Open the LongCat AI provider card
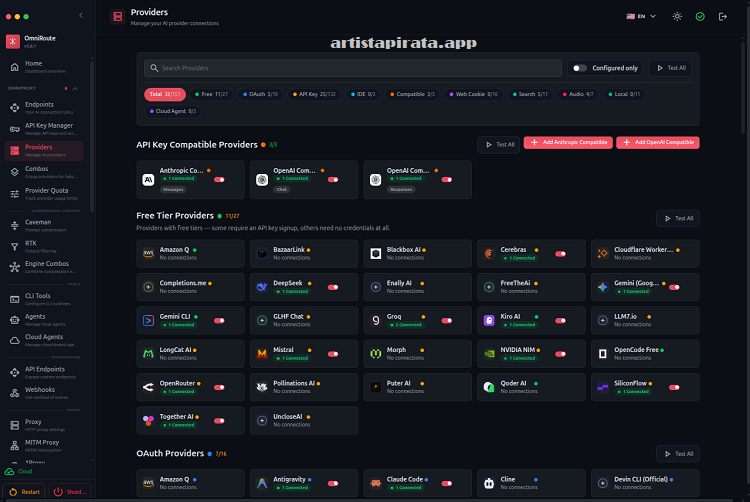The width and height of the screenshot is (750, 502). [x=190, y=354]
